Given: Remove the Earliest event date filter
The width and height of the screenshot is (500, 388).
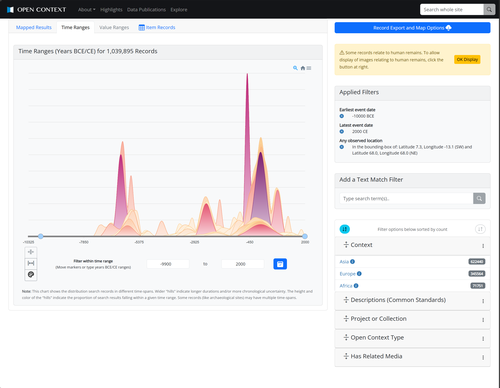Looking at the screenshot, I should click(x=342, y=116).
